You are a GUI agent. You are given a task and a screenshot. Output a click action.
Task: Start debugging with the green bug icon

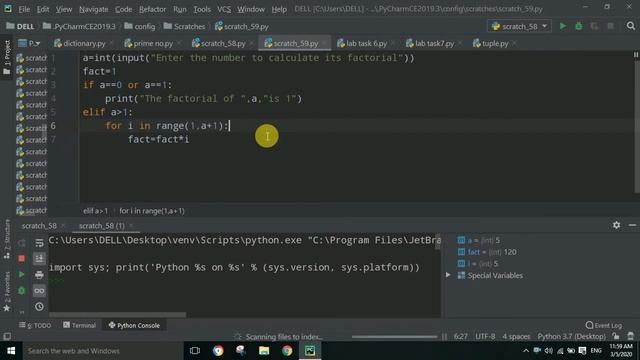tap(578, 26)
